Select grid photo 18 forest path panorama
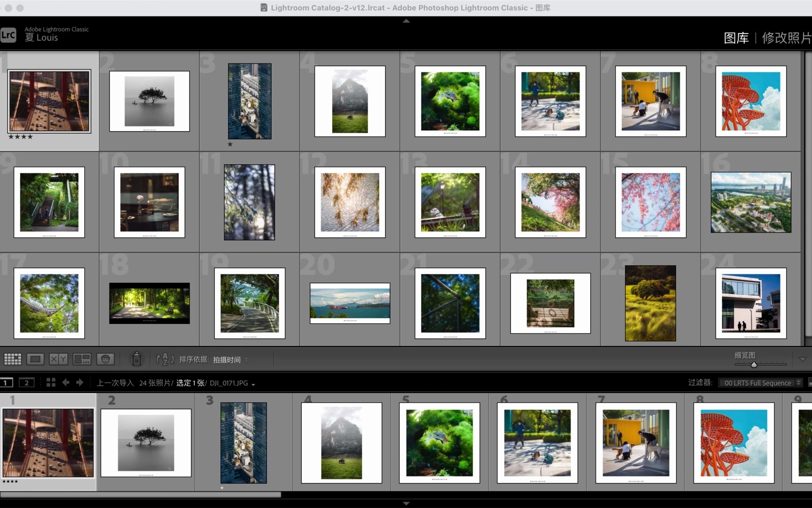 [149, 303]
